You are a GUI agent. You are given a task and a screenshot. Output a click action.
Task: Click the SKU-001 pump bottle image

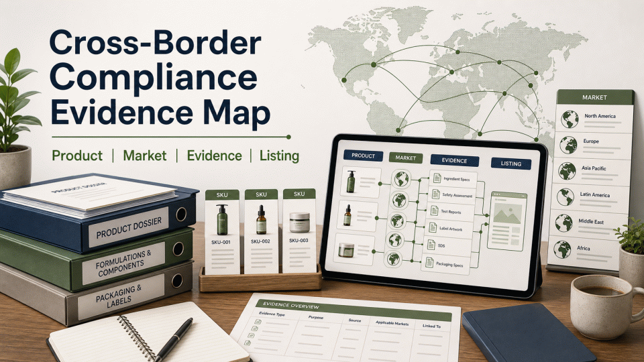(x=222, y=220)
